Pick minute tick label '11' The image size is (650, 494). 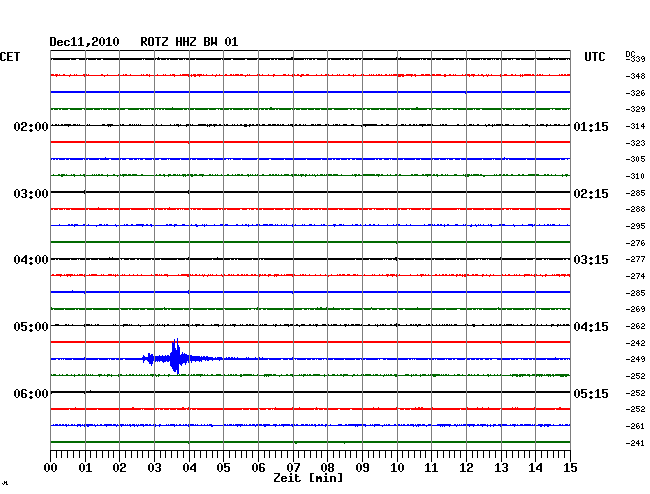click(431, 468)
